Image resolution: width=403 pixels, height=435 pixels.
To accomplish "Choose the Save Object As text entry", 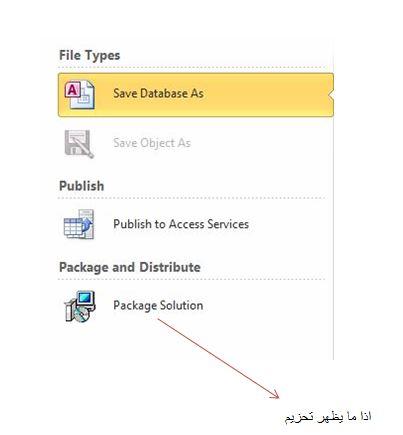I will (x=152, y=143).
